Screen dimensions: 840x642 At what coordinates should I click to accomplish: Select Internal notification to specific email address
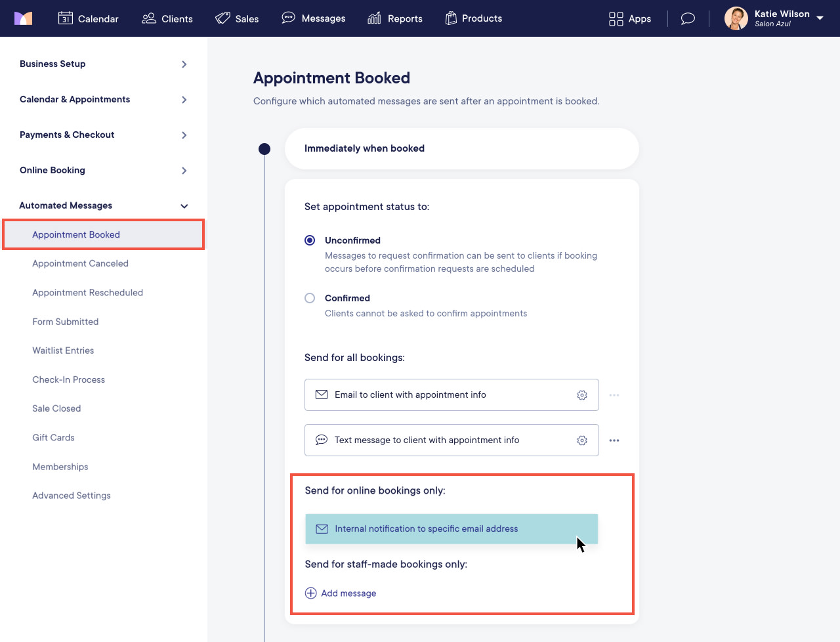[427, 529]
